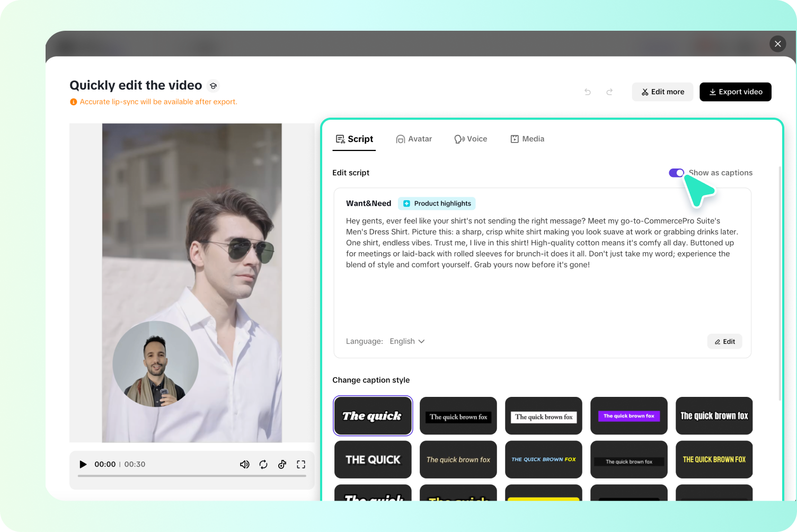
Task: Click the vertical scrollbar of the edit panel
Action: (x=780, y=283)
